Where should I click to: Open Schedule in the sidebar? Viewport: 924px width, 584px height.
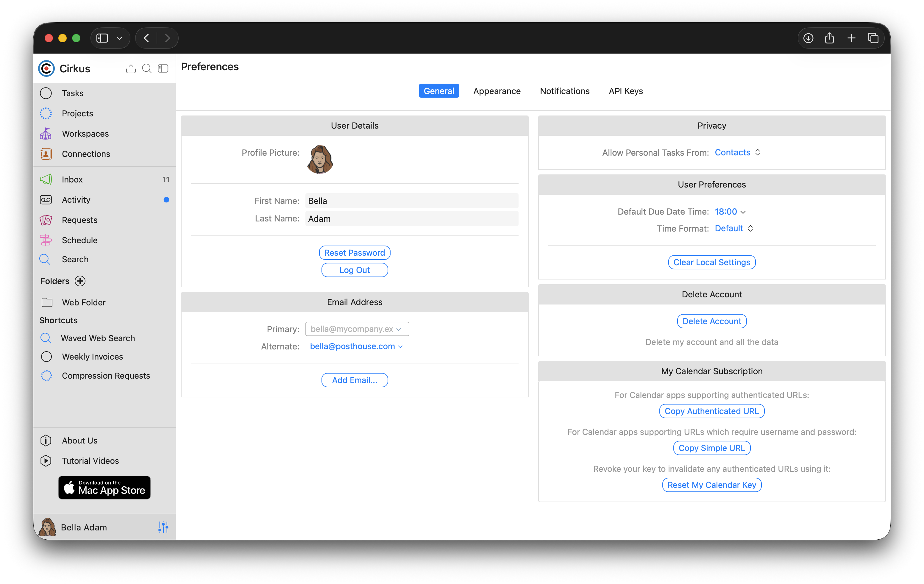(79, 240)
